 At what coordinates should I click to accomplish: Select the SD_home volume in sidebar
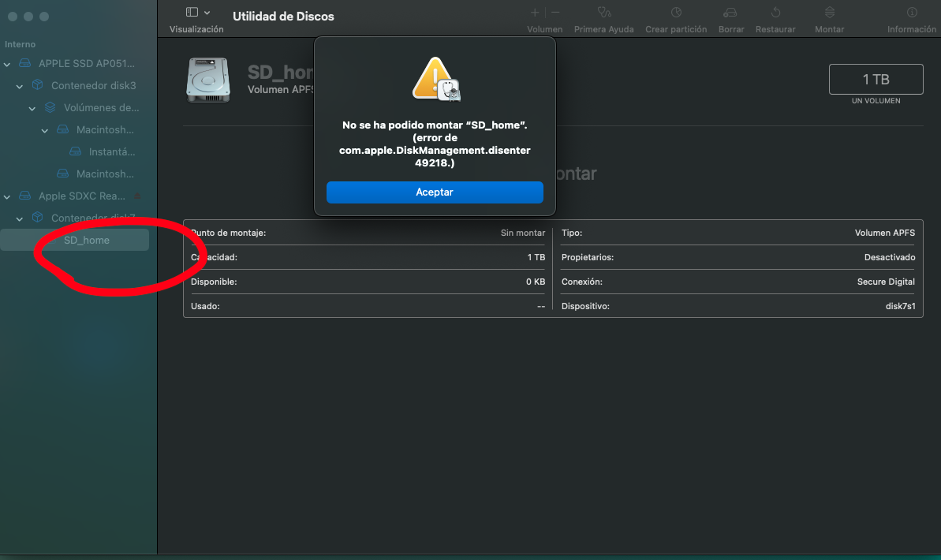[x=87, y=240]
